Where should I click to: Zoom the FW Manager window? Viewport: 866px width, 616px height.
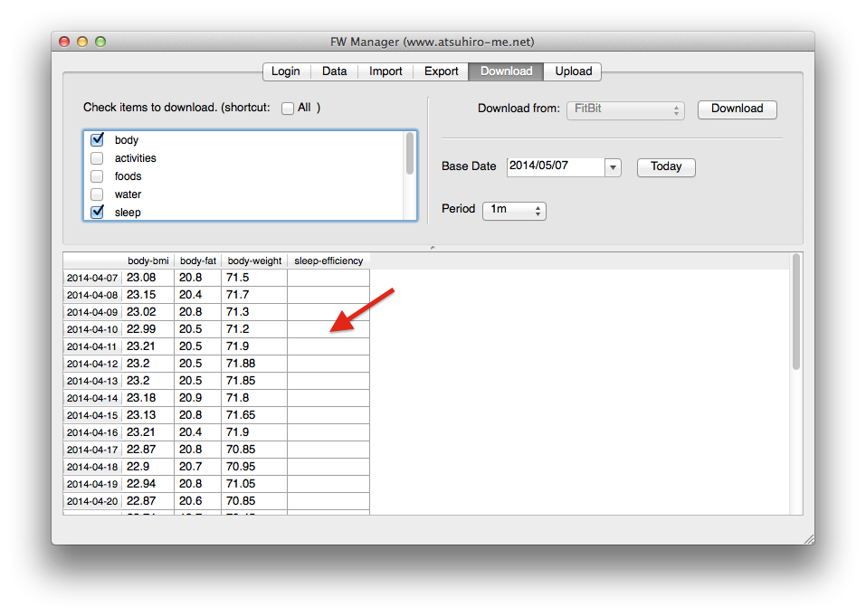[100, 42]
